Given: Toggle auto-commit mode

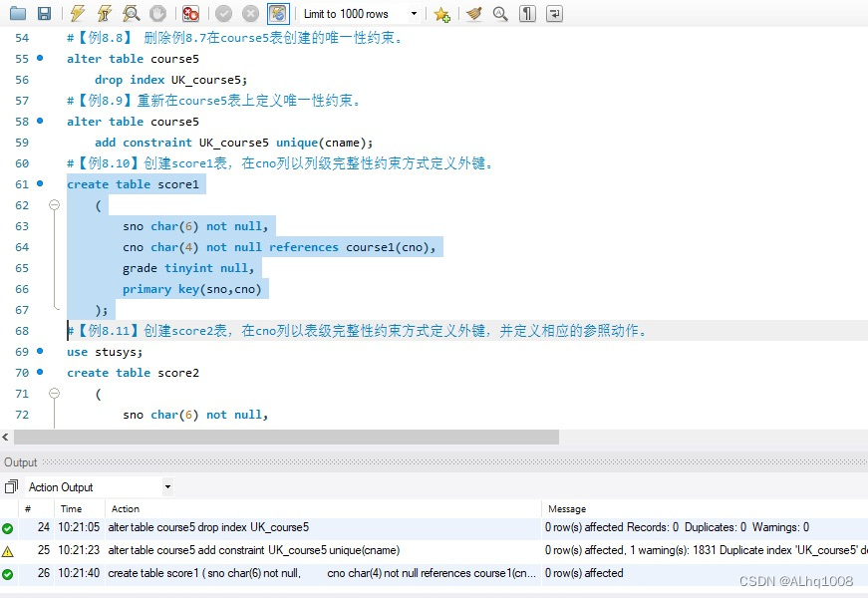Looking at the screenshot, I should tap(278, 13).
